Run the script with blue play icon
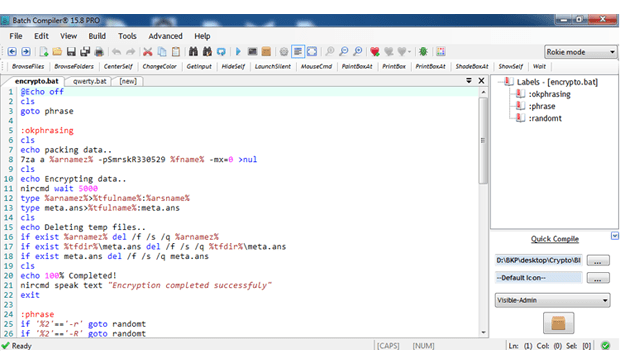 pos(238,52)
